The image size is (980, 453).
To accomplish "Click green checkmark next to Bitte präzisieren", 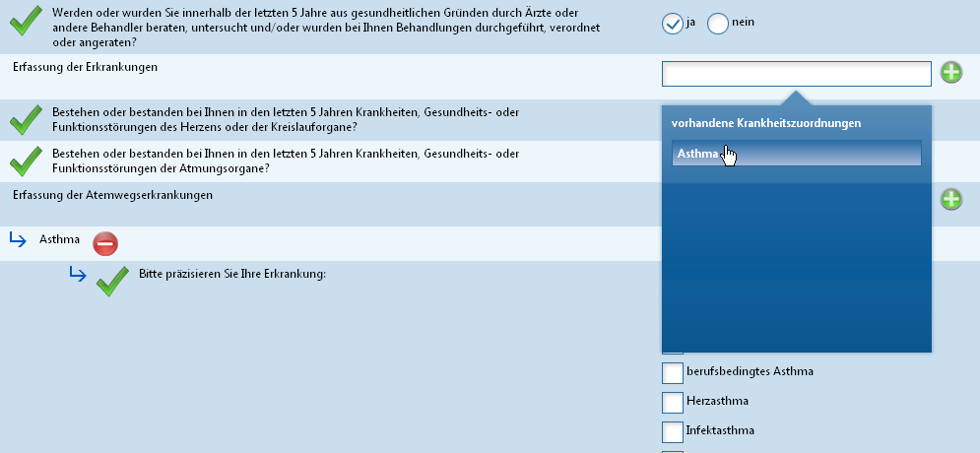I will point(113,282).
